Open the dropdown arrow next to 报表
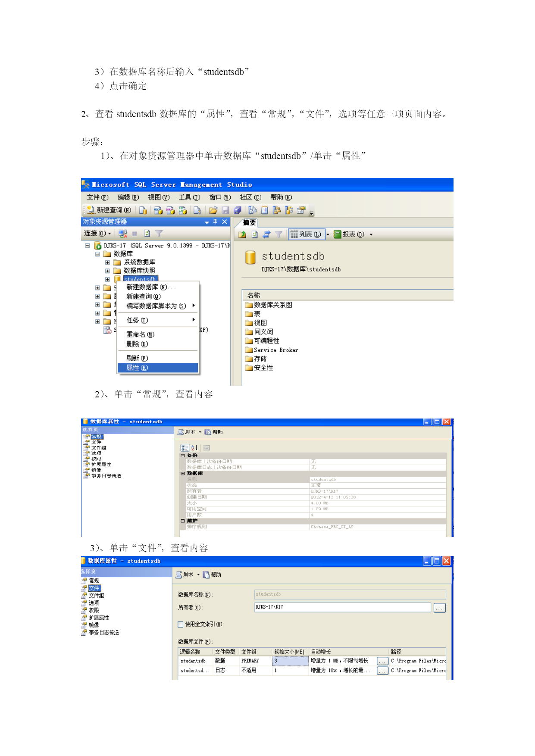The height and width of the screenshot is (756, 535). click(371, 234)
